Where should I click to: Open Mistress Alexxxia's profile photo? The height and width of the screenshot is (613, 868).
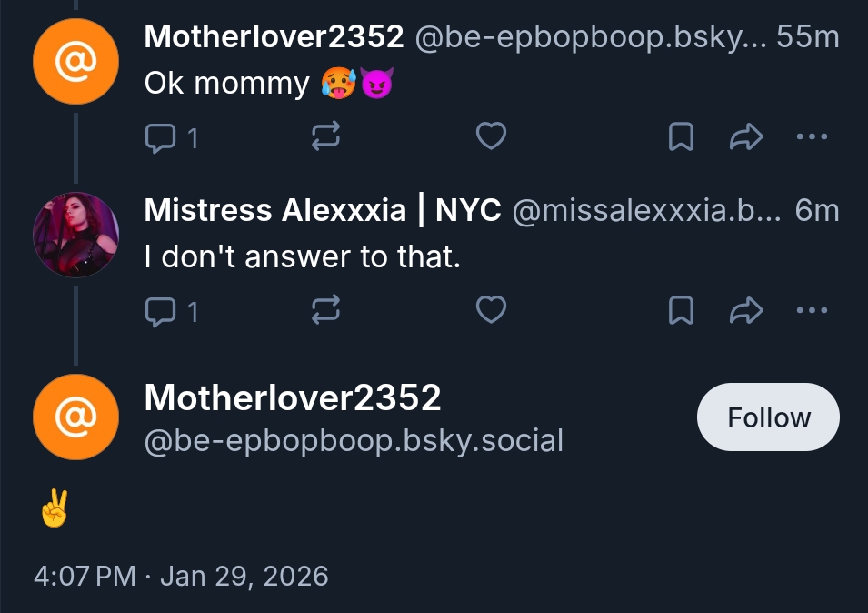(76, 235)
